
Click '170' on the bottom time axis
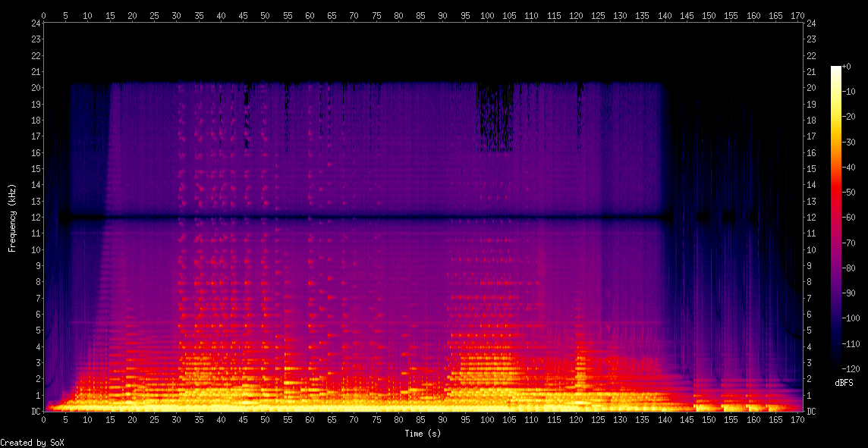pyautogui.click(x=797, y=420)
